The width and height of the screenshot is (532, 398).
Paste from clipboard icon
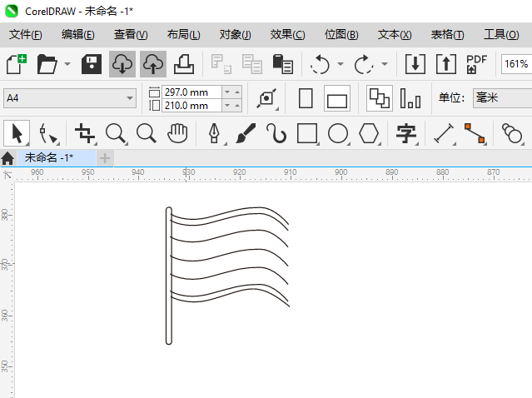click(x=282, y=64)
